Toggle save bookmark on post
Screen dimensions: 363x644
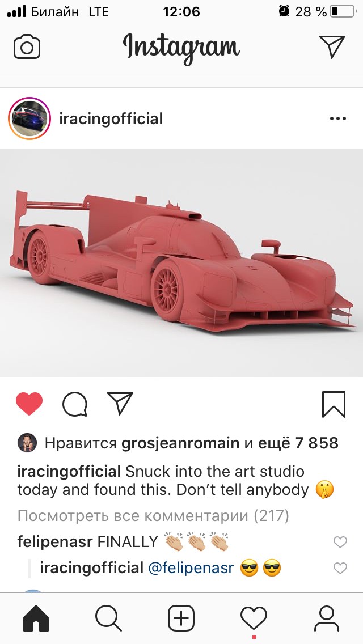coord(334,404)
